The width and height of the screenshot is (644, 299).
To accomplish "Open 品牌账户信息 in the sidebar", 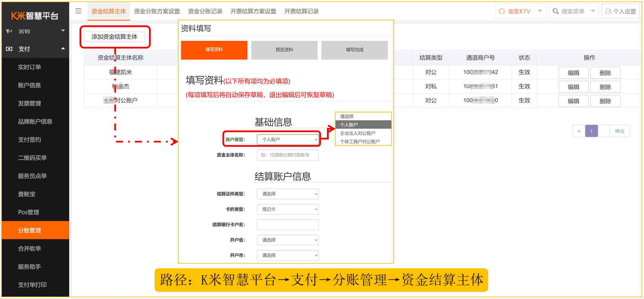I will (35, 122).
